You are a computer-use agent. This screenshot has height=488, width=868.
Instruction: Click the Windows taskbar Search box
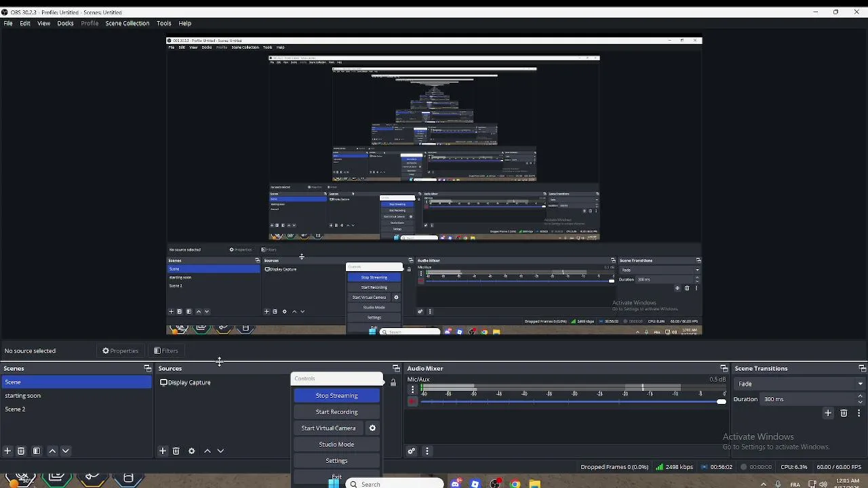[x=395, y=484]
